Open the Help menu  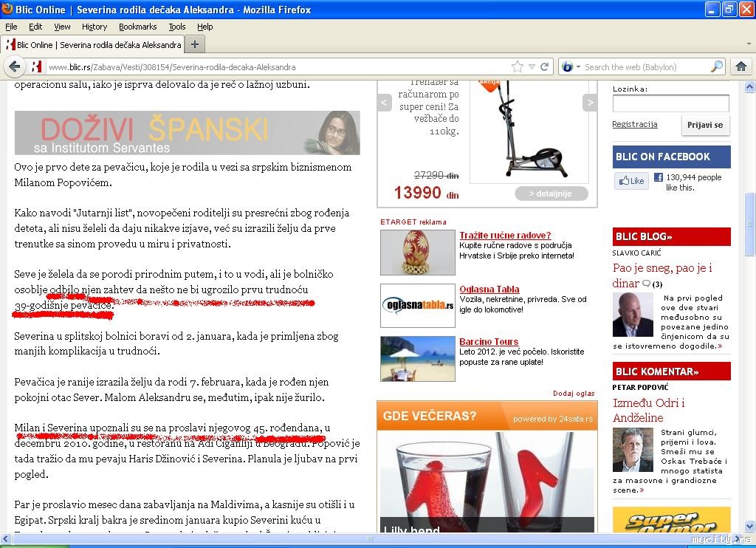click(205, 27)
